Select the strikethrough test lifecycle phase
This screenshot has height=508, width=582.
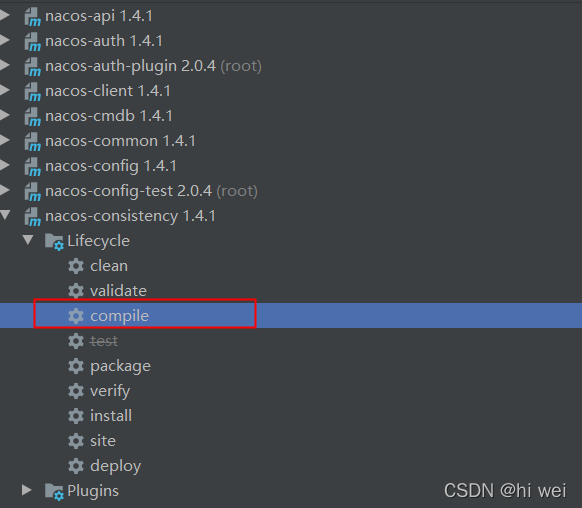104,341
